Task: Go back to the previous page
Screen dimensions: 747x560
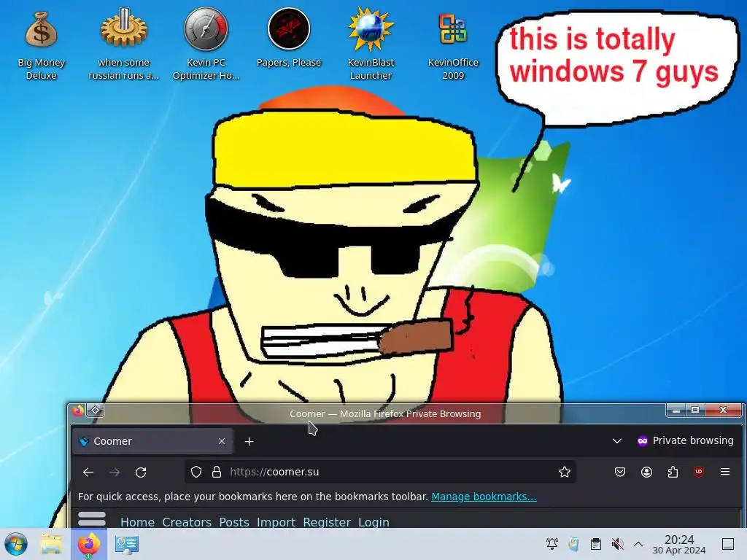Action: tap(88, 472)
